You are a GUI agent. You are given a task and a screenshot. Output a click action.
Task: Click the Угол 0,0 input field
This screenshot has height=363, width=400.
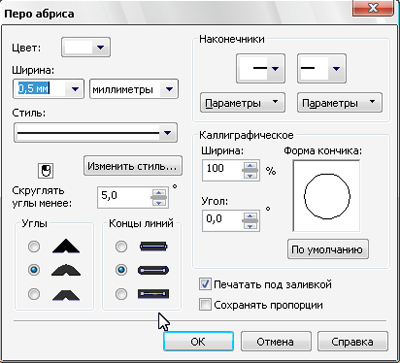(223, 220)
